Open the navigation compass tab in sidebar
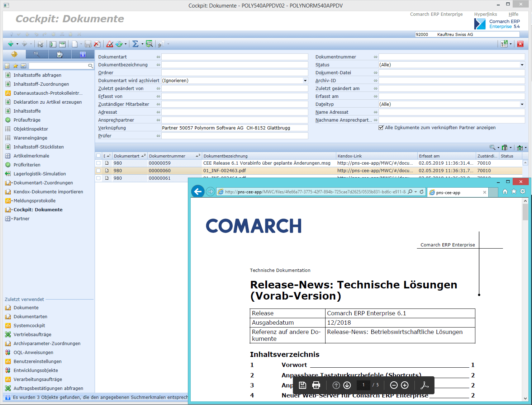Image resolution: width=532 pixels, height=405 pixels. 14,54
